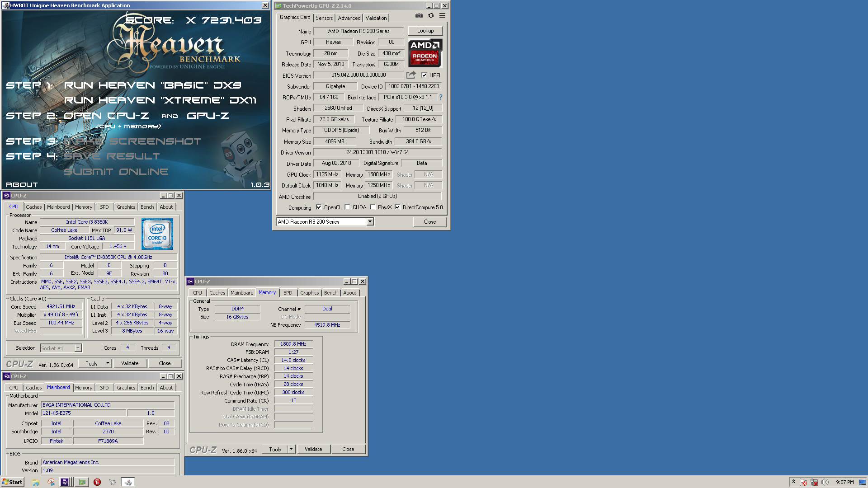Click Save Result step in Heaven app
The image size is (868, 488).
coord(112,156)
